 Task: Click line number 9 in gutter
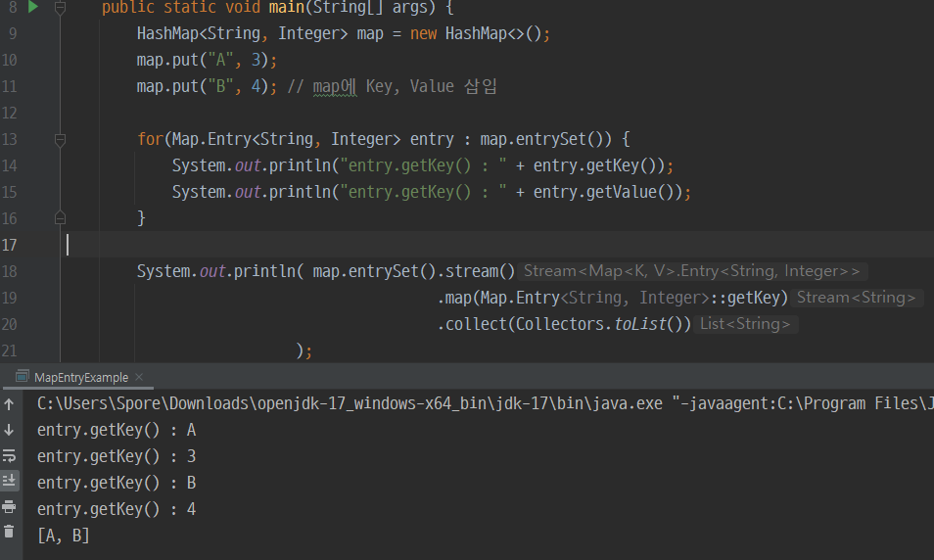[x=13, y=33]
